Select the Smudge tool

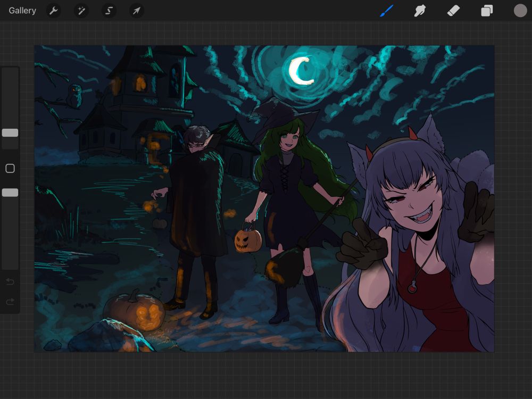tap(420, 11)
